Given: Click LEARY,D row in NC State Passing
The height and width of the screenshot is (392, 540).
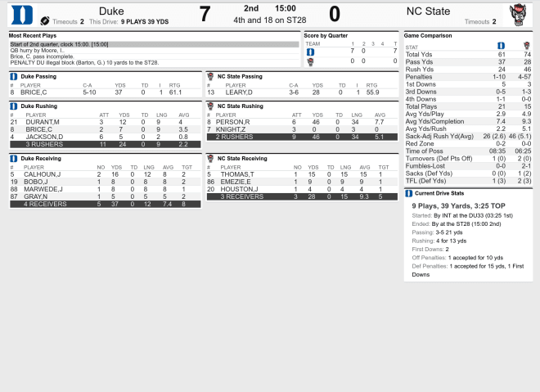Looking at the screenshot, I should click(x=302, y=92).
